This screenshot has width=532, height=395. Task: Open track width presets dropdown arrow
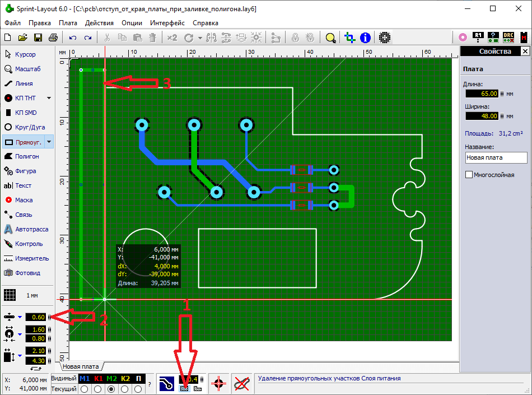(x=20, y=317)
